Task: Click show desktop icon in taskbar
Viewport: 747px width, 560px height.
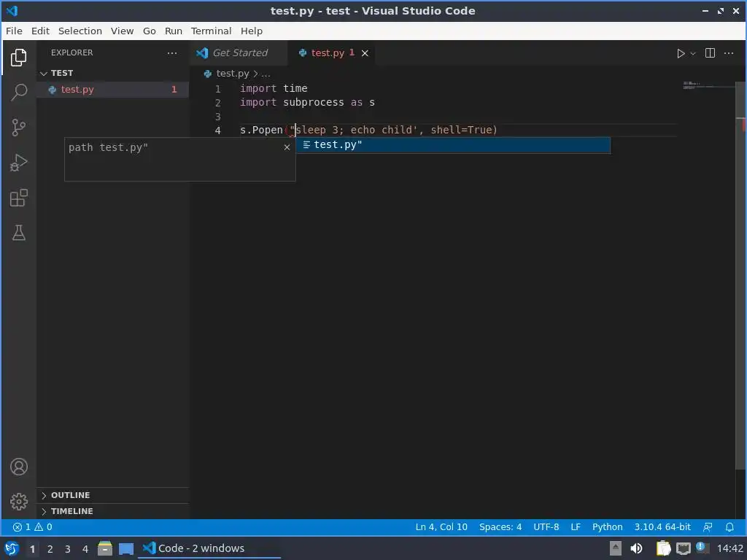Action: [126, 548]
